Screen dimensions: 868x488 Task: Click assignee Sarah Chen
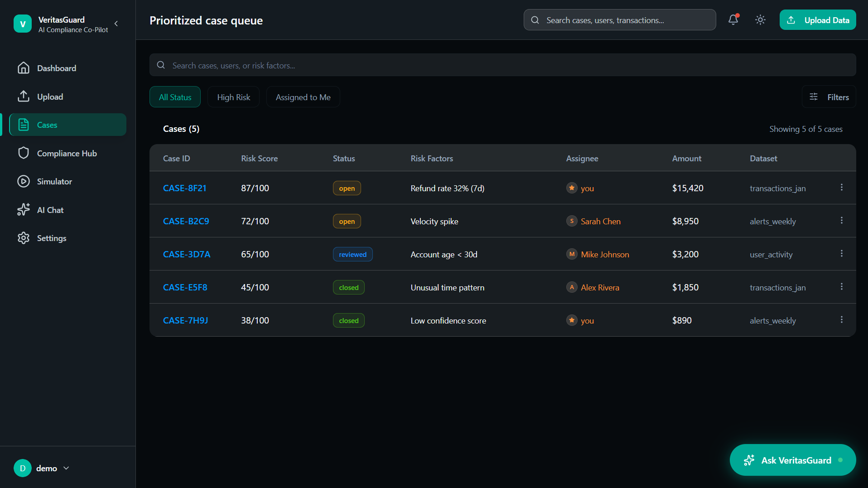[x=601, y=221]
